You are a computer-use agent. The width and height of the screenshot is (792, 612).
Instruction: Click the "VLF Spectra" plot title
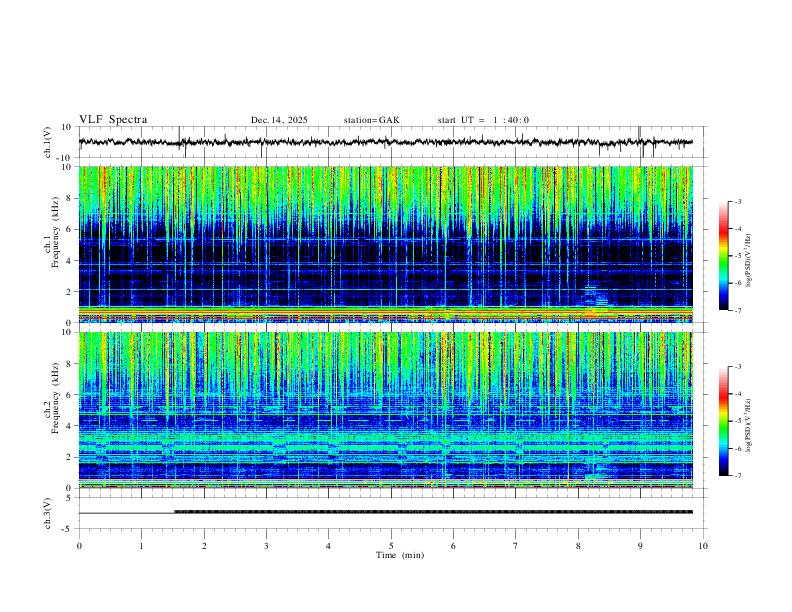[x=113, y=120]
